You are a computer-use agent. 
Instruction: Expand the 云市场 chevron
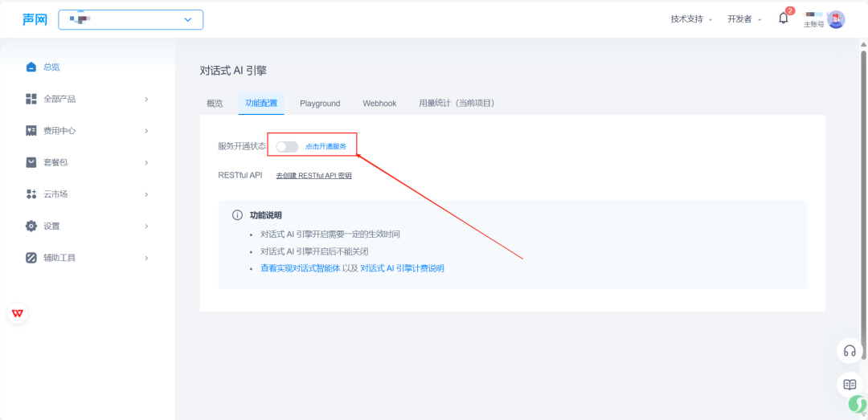coord(146,194)
